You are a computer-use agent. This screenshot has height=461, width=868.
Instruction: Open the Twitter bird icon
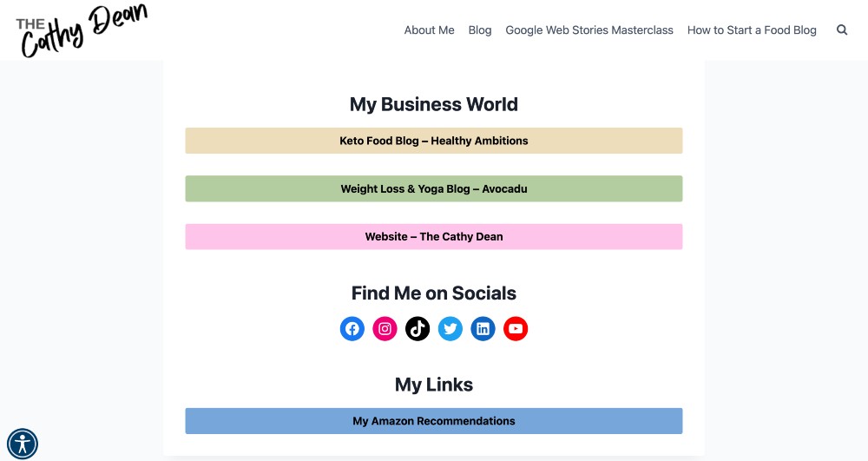[x=450, y=329]
